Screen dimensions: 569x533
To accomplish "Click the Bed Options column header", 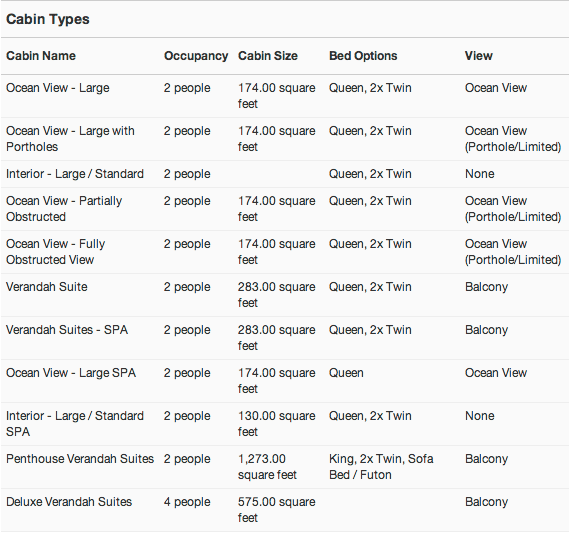I will pos(363,56).
